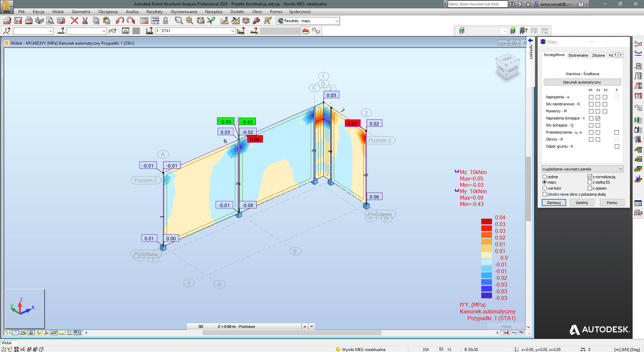This screenshot has width=644, height=352.
Task: Click the zoom magnifier icon
Action: [x=179, y=21]
